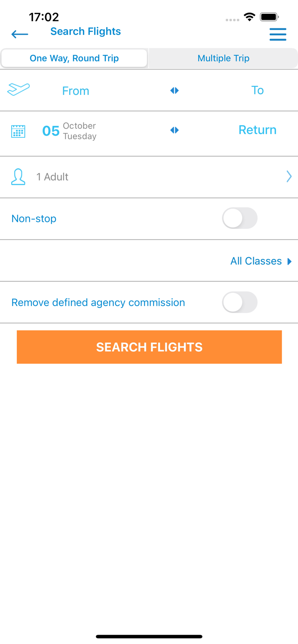Open the hamburger menu icon
The height and width of the screenshot is (644, 298).
point(278,34)
